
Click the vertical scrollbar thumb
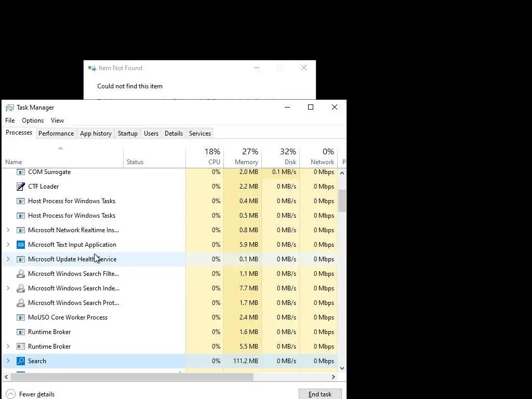click(x=342, y=201)
